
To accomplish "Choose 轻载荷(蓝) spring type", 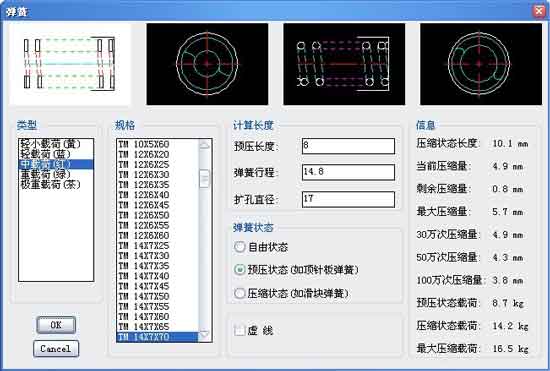I will coord(55,154).
